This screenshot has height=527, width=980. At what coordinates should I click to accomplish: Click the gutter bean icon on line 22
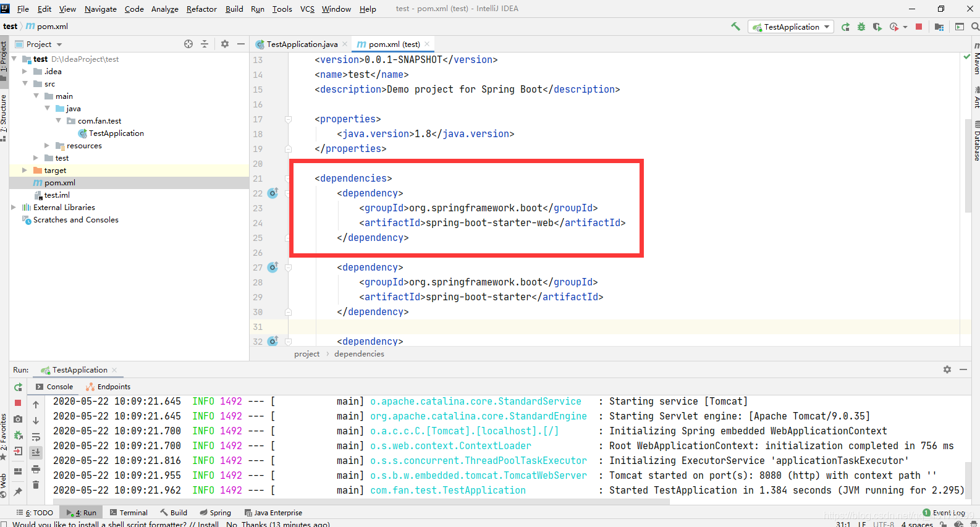coord(272,193)
